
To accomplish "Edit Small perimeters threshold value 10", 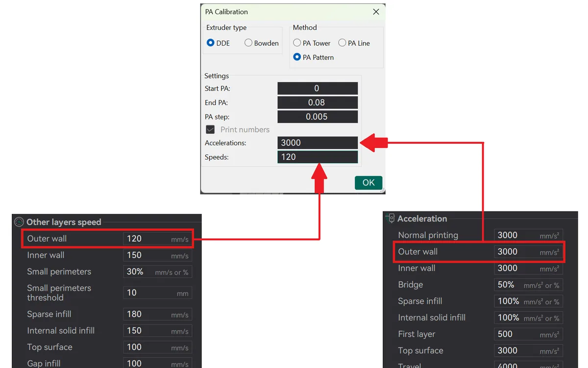I will click(x=157, y=293).
